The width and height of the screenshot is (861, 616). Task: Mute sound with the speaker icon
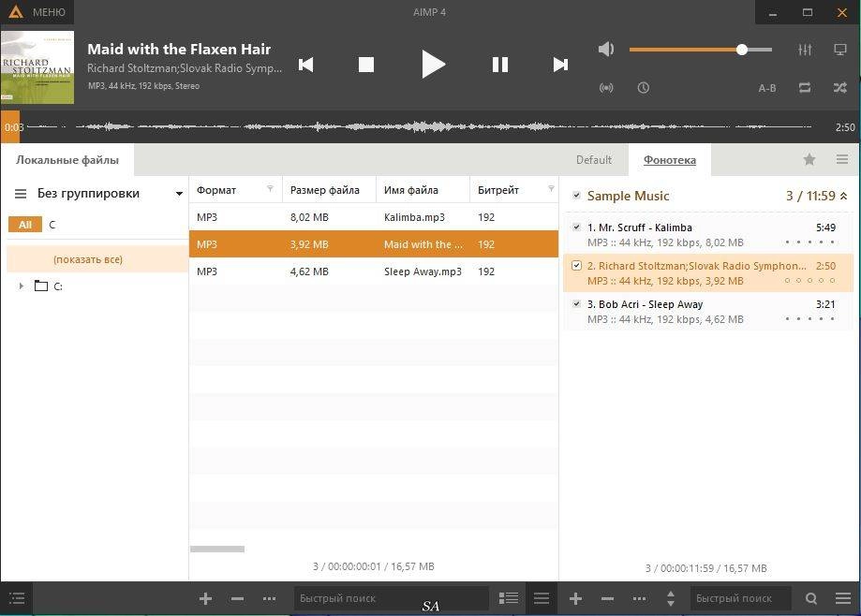click(606, 50)
